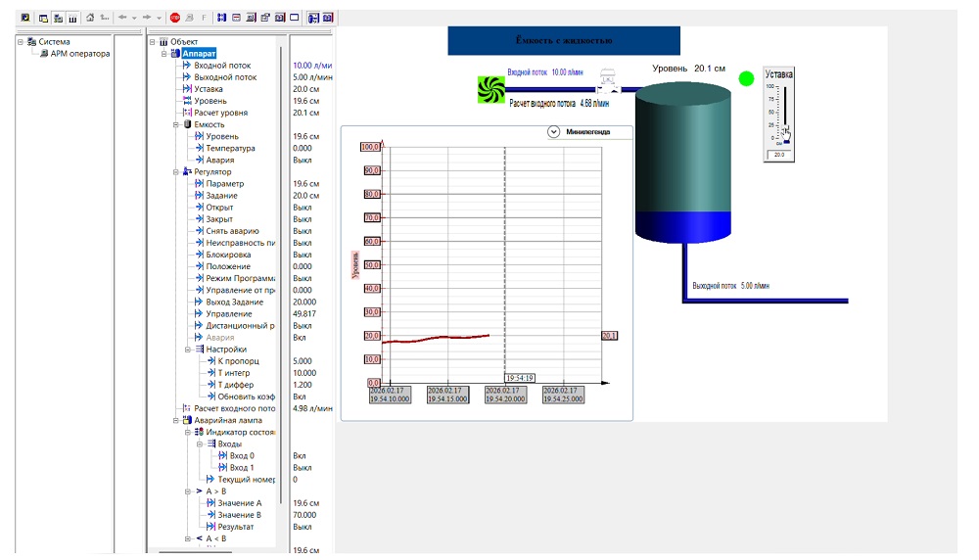Collapse the Аппарат tree node
Screen dimensions: 979x560
click(164, 54)
